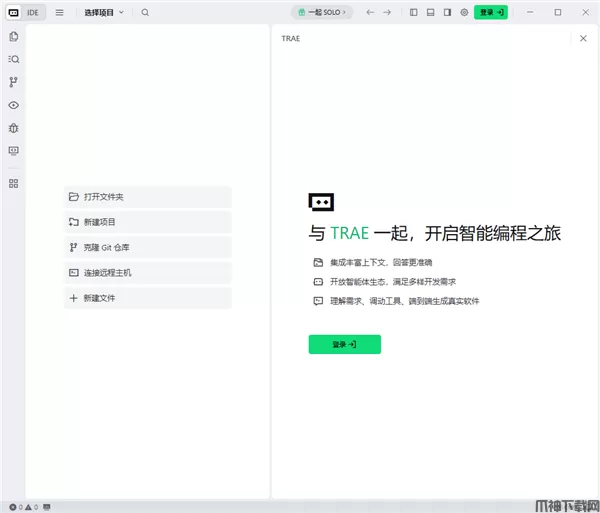Screen dimensions: 600x513
Task: Open the extensions grid icon in sidebar
Action: [x=14, y=184]
